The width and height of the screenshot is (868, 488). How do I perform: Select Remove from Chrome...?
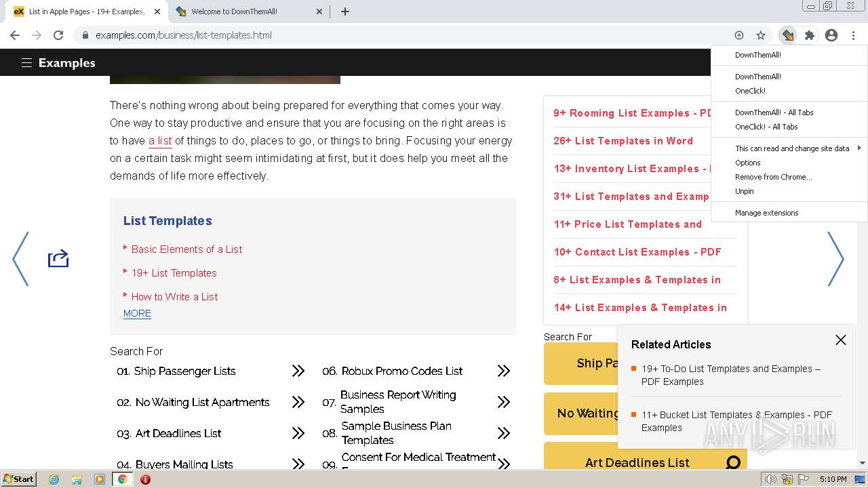point(774,177)
